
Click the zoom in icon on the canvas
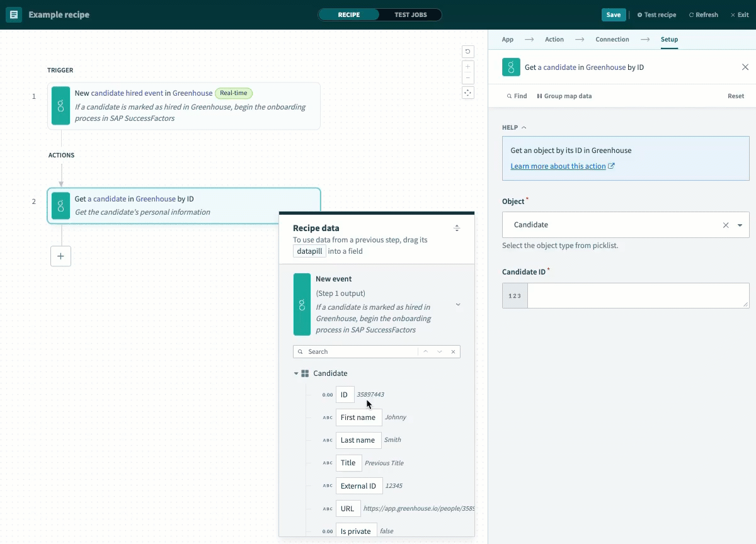[x=467, y=66]
